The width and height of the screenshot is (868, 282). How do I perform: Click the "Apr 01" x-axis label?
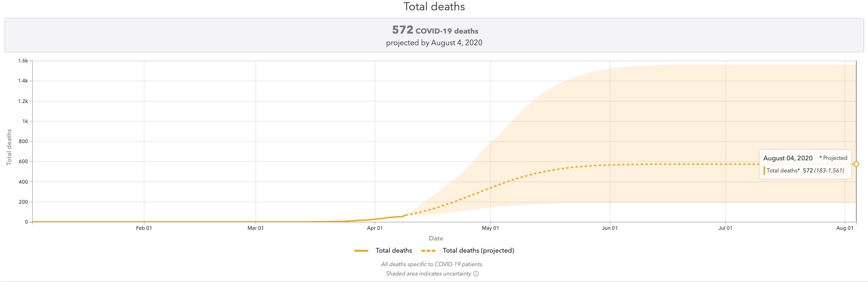click(x=375, y=228)
